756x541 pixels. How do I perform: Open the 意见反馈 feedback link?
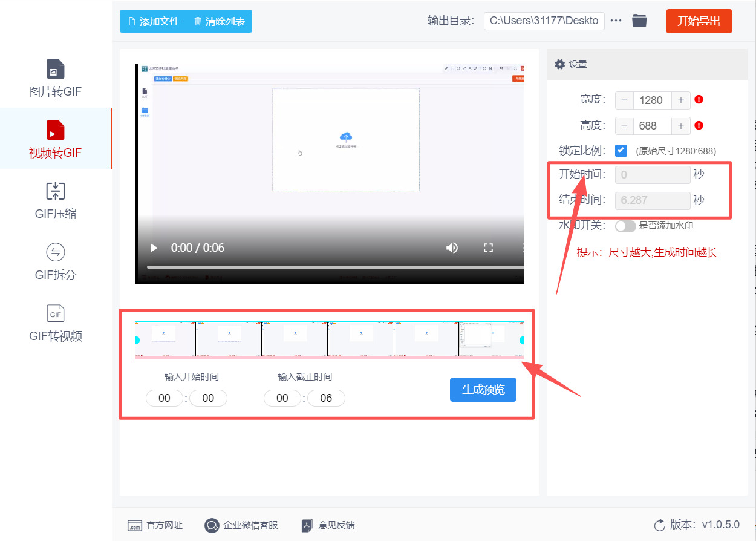(x=328, y=525)
